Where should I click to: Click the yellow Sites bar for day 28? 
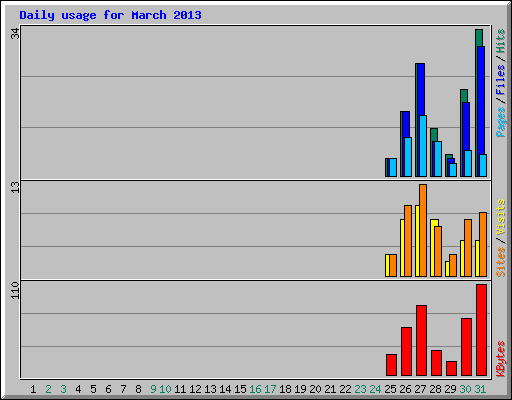[433, 248]
